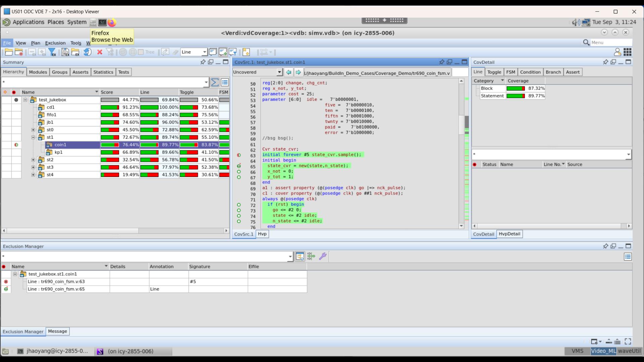Screen dimensions: 644x362
Task: Click the user profile icon at top right
Action: pyautogui.click(x=617, y=52)
